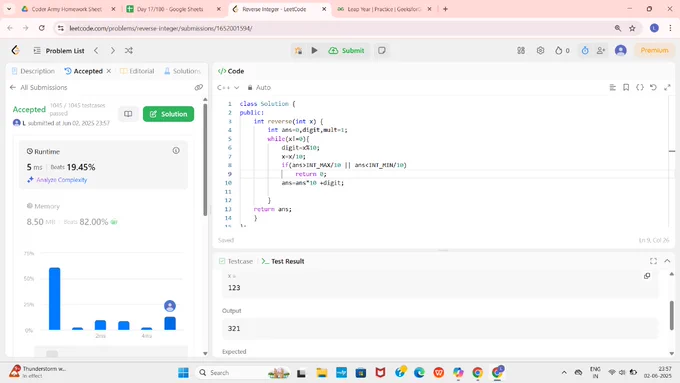Screen dimensions: 680x383
Task: Open the notes icon next to Submit
Action: point(382,50)
